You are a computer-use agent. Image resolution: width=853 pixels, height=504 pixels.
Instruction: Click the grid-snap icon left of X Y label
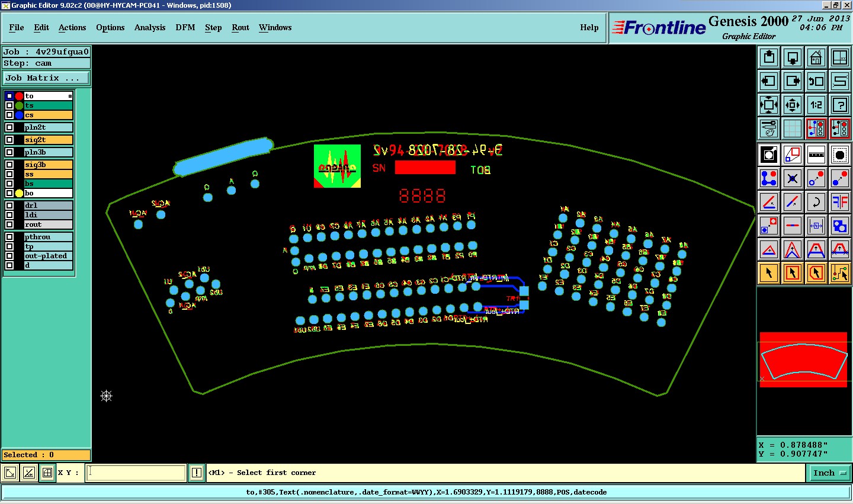47,473
